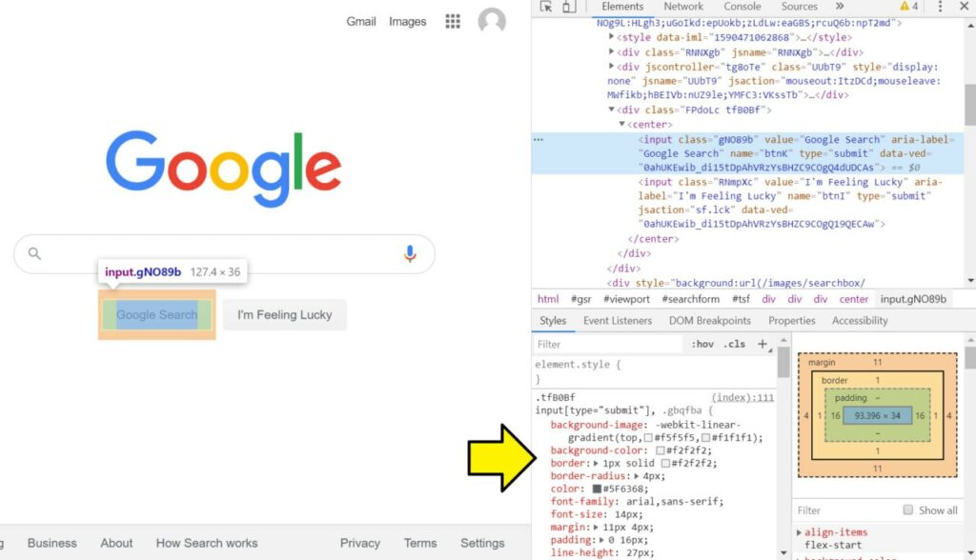Expand the border-radius shorthand property
The height and width of the screenshot is (560, 976).
pos(637,476)
